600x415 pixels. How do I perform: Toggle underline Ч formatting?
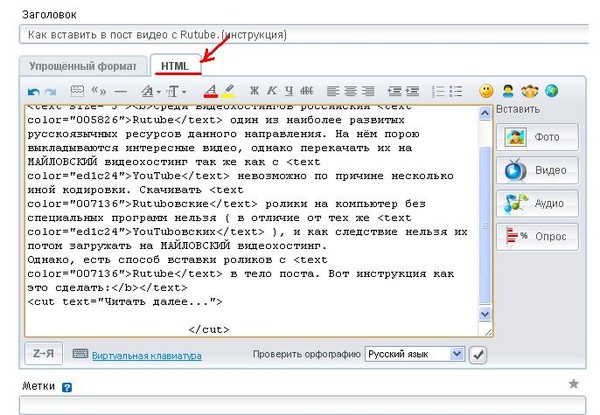pyautogui.click(x=289, y=91)
